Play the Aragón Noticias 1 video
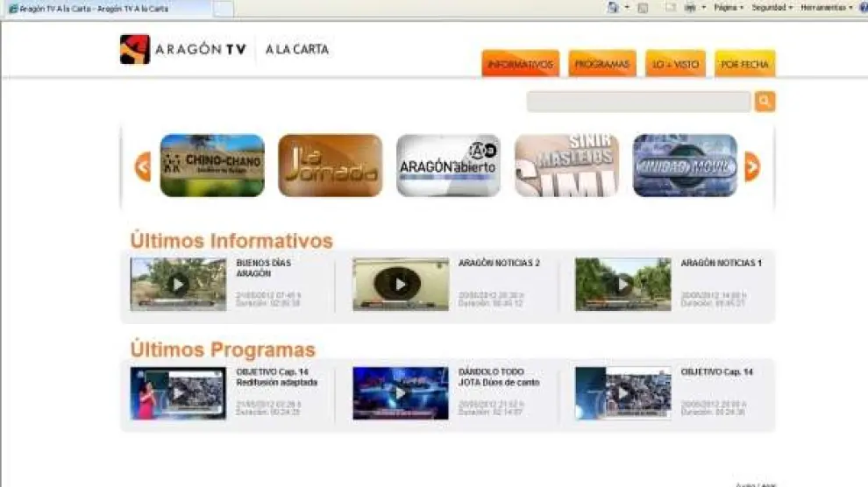 [x=623, y=284]
